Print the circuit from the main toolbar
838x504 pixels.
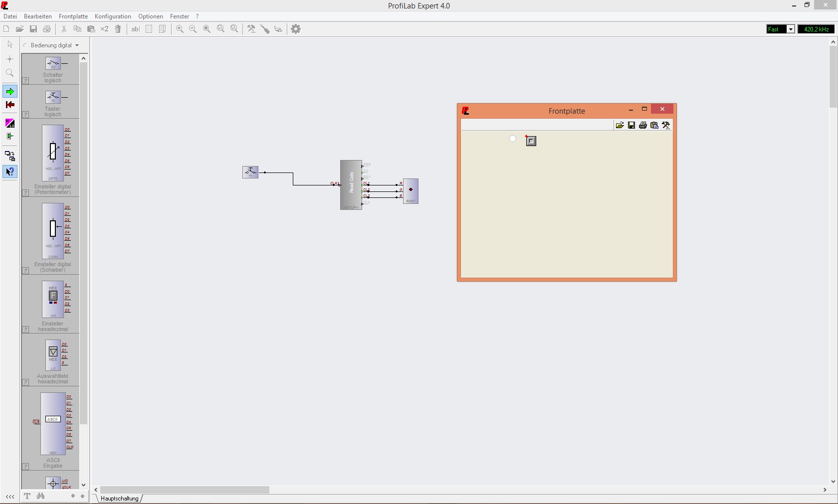pyautogui.click(x=47, y=29)
